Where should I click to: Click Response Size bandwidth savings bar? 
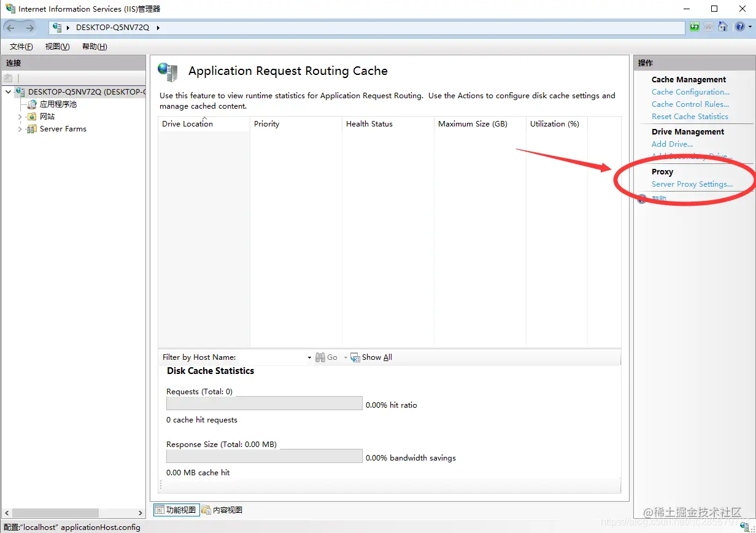264,456
